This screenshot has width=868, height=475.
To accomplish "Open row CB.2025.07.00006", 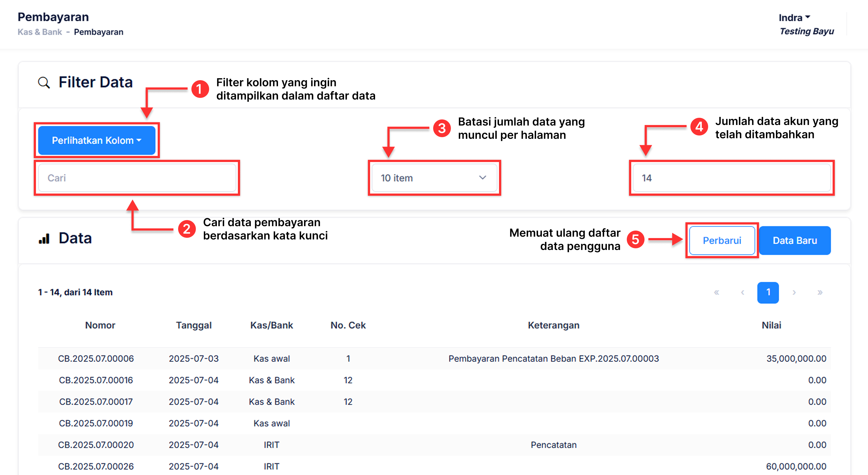I will tap(96, 358).
